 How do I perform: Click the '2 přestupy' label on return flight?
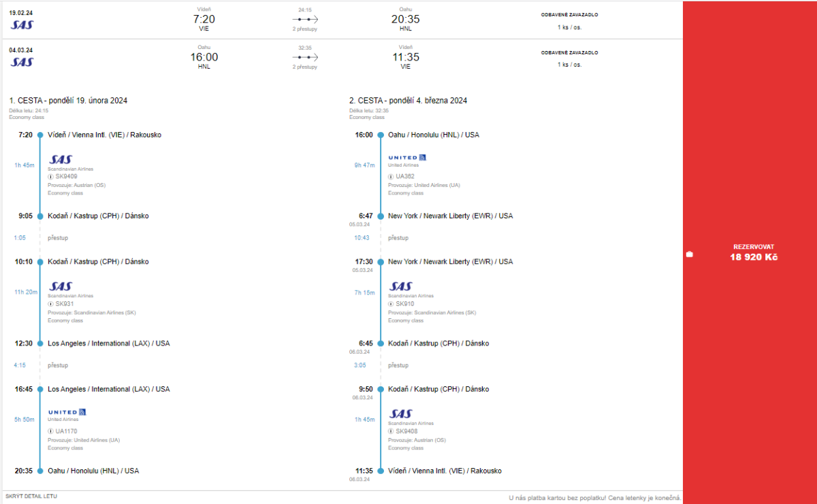[305, 67]
